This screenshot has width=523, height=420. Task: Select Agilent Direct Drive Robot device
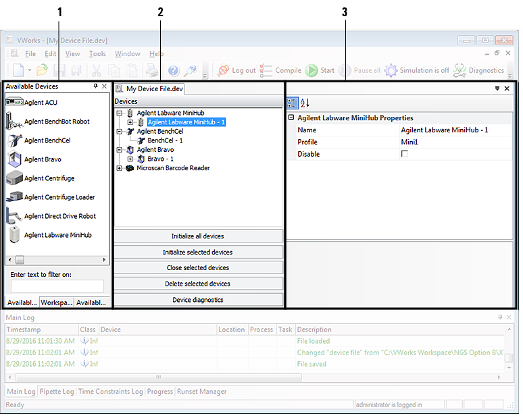pos(51,216)
